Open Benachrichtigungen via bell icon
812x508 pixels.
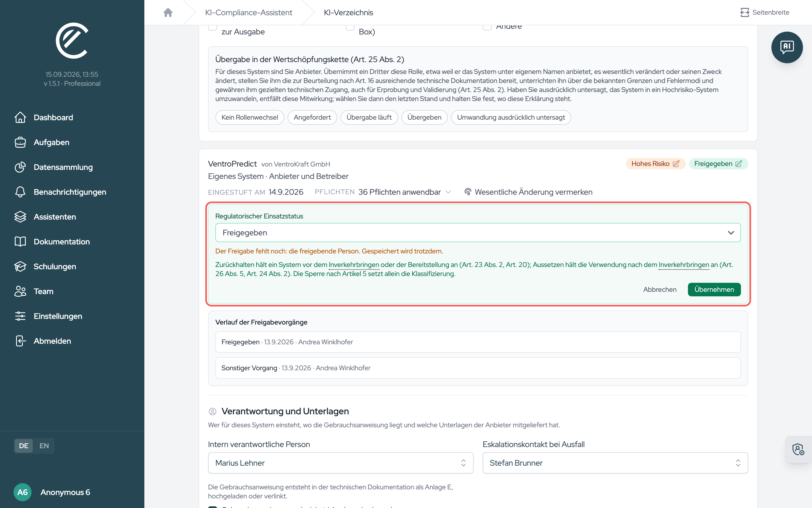click(x=20, y=192)
